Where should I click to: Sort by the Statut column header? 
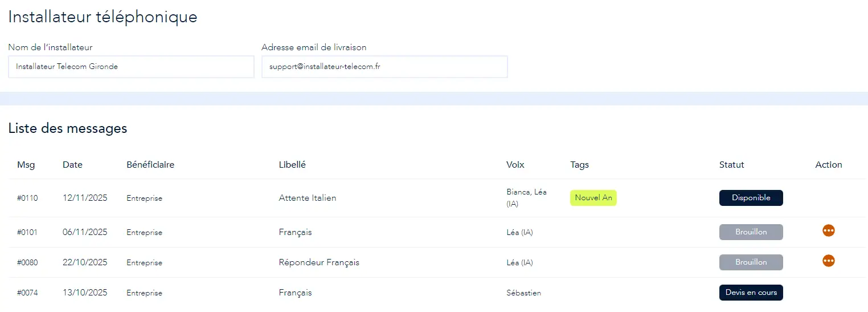(731, 165)
